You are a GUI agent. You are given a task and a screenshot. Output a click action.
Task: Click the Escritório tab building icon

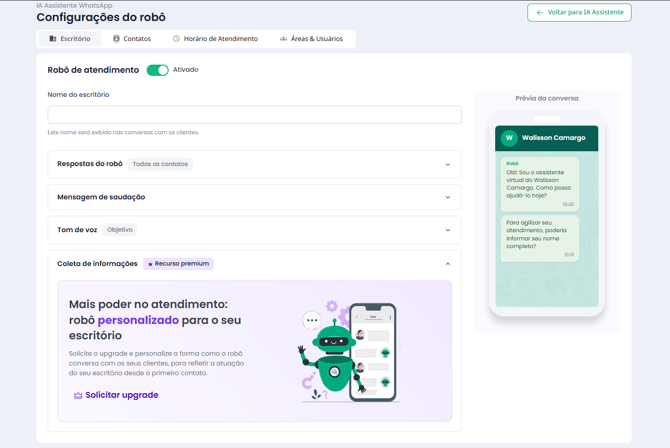[53, 39]
